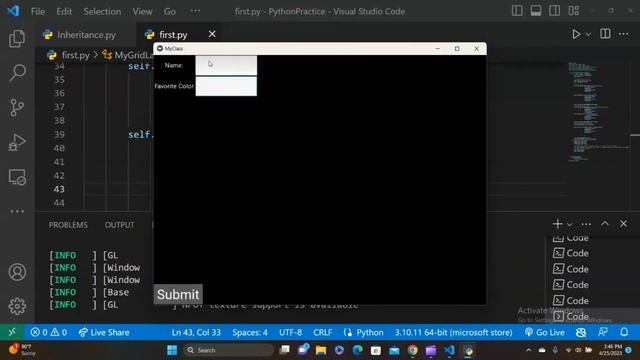This screenshot has height=360, width=640.
Task: Change indentation via Spaces: 4
Action: click(250, 332)
